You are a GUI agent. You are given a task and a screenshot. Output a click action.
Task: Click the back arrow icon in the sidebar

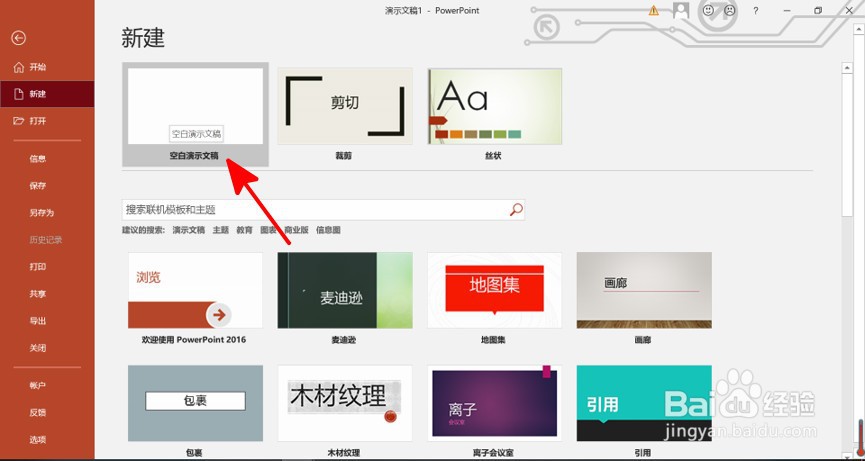point(19,37)
